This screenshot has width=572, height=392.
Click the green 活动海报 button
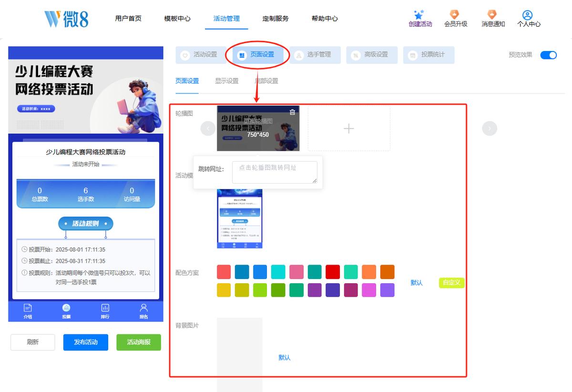139,342
